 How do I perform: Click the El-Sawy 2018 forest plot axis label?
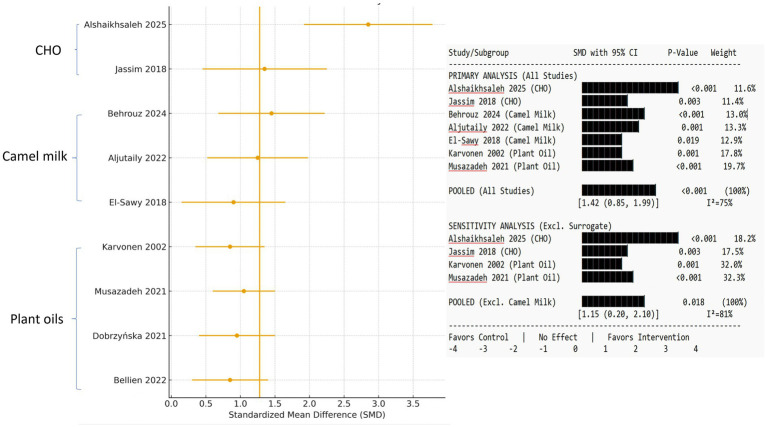[137, 202]
